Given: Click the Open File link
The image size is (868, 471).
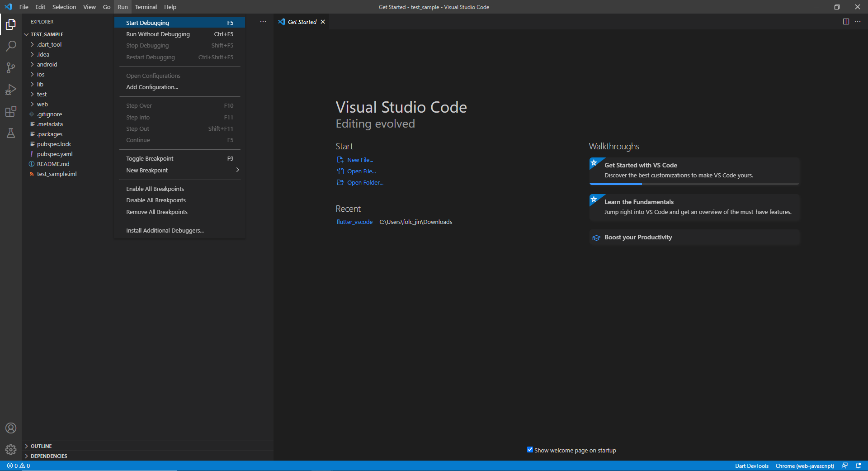Looking at the screenshot, I should tap(362, 171).
